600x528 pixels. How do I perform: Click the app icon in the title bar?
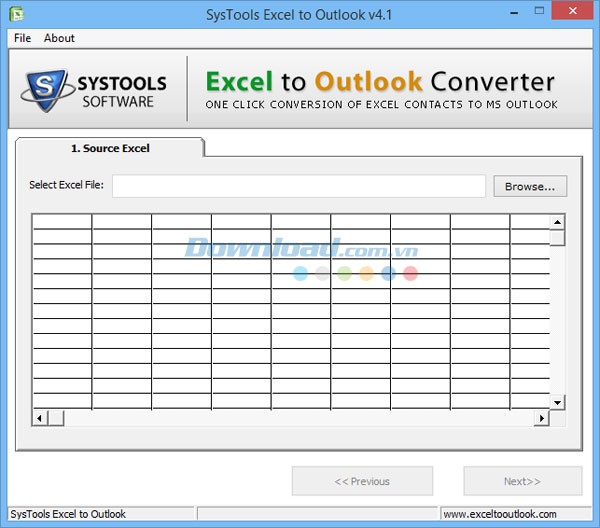tap(17, 15)
